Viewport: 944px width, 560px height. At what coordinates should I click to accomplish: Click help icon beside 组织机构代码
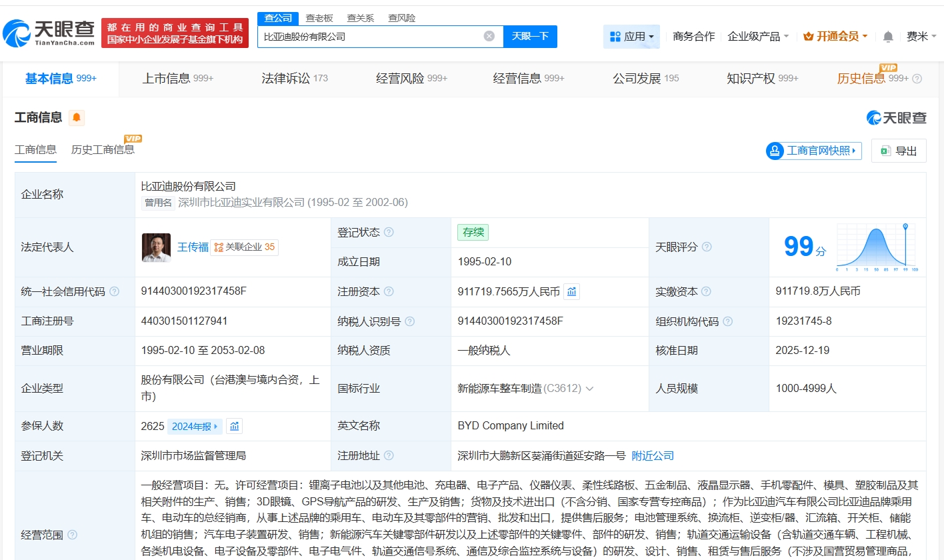click(728, 321)
